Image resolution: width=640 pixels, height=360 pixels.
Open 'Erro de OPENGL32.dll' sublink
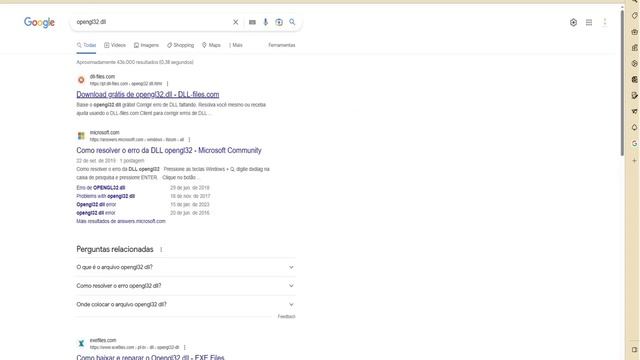tap(101, 188)
